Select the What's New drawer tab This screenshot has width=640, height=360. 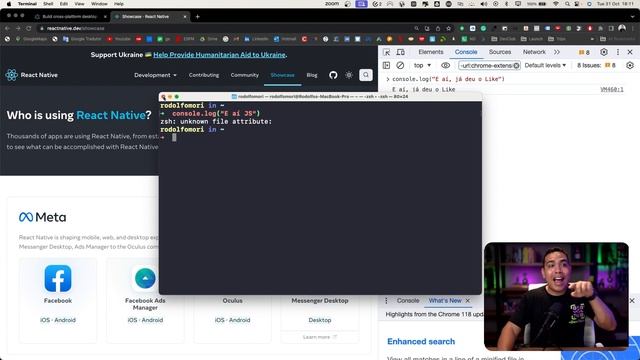pos(444,300)
